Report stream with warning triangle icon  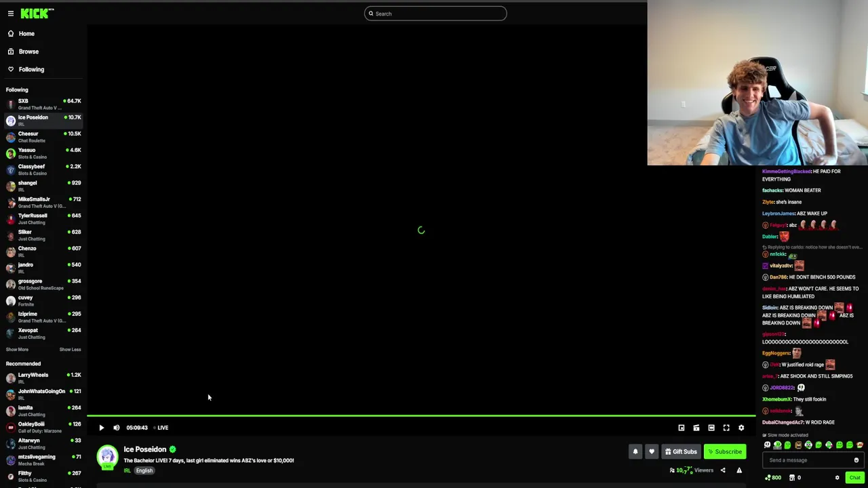point(739,470)
